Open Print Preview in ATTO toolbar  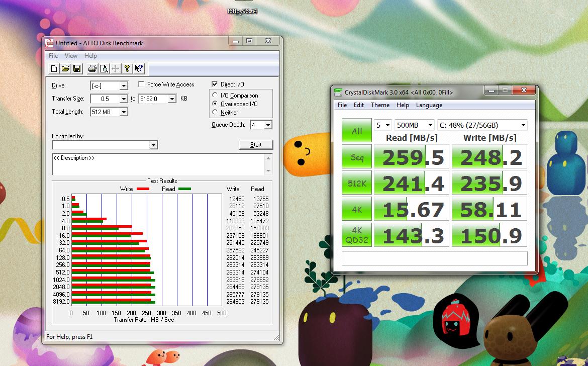pos(104,69)
